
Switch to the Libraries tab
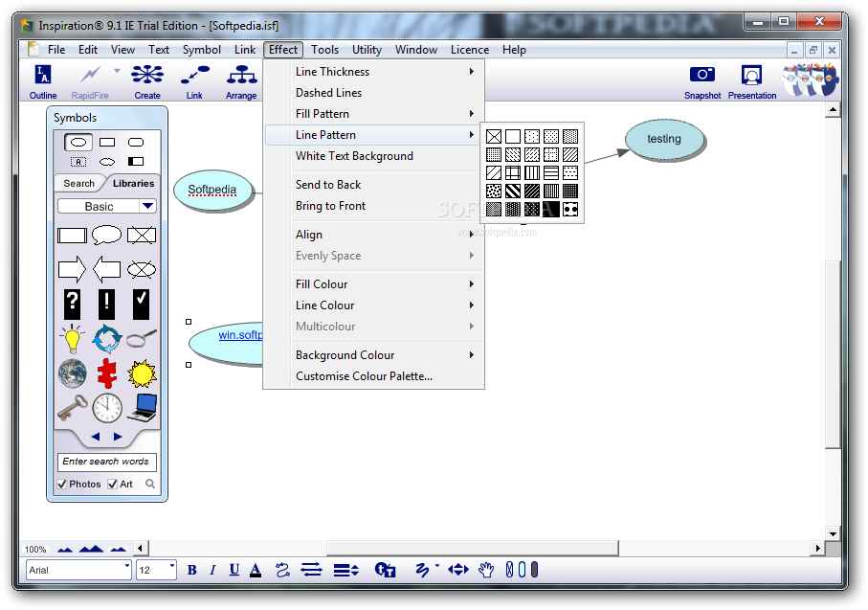(133, 184)
